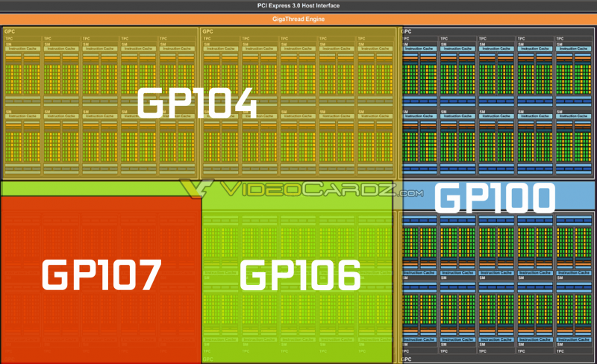This screenshot has height=364, width=597.
Task: Click the top-left Instruction Cache block
Action: click(22, 48)
